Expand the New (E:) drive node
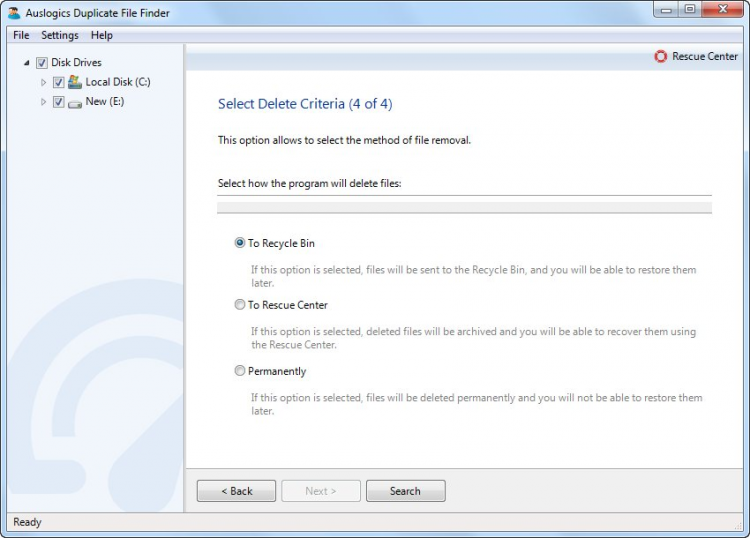 coord(44,102)
